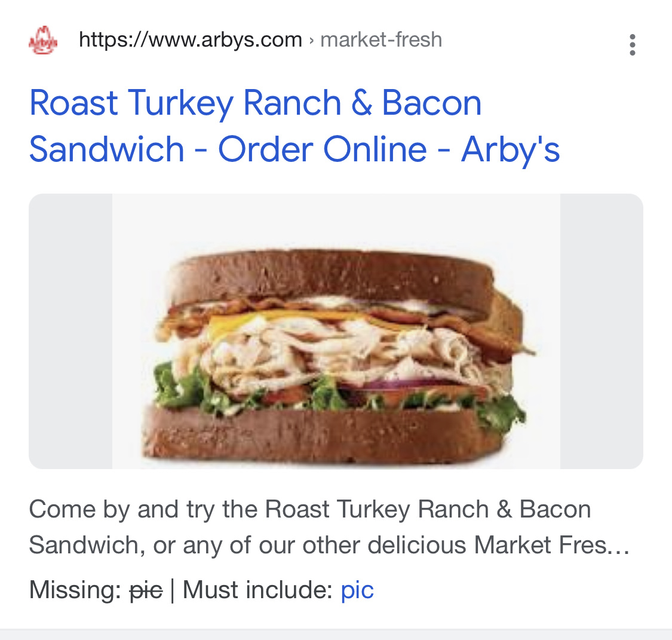This screenshot has height=640, width=672.
Task: Click the "Must include:" label
Action: [x=257, y=590]
